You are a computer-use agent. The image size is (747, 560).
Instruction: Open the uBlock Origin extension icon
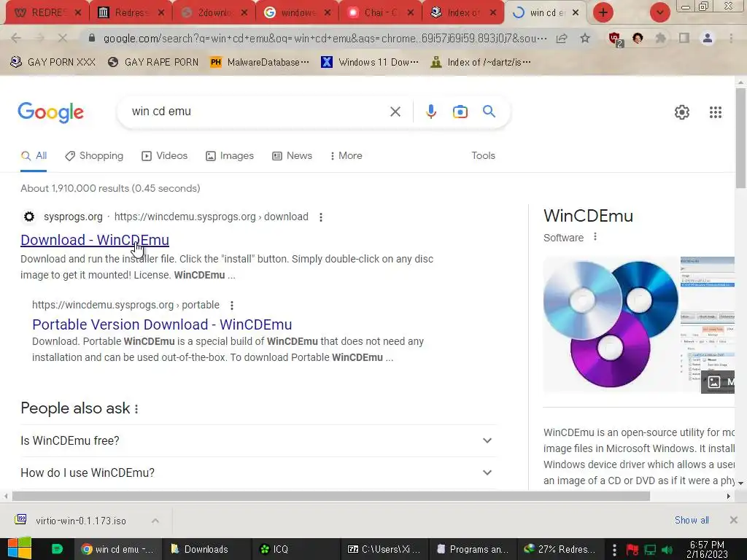coord(614,39)
